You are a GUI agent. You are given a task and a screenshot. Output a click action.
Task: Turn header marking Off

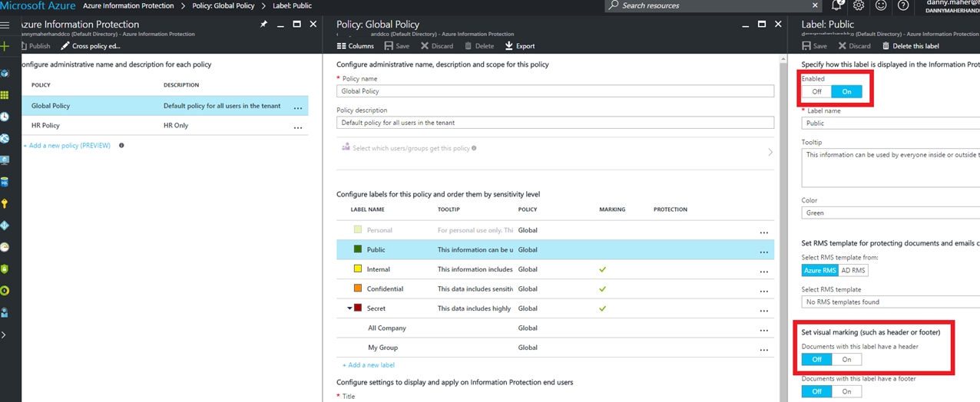pyautogui.click(x=816, y=359)
